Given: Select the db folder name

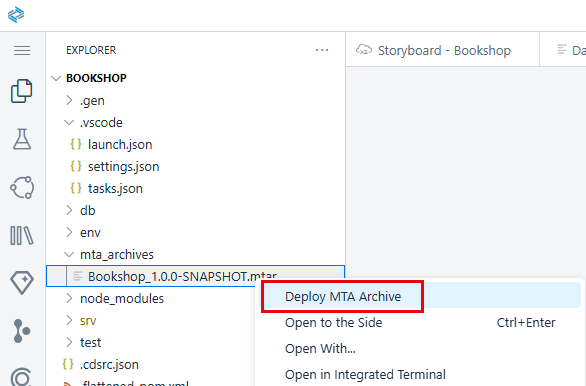Looking at the screenshot, I should coord(87,210).
